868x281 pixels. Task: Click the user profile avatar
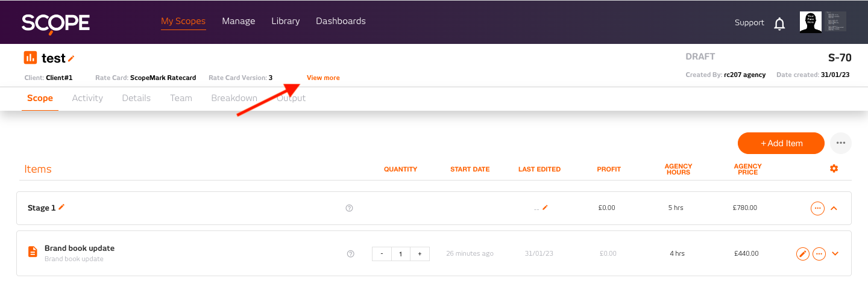810,22
